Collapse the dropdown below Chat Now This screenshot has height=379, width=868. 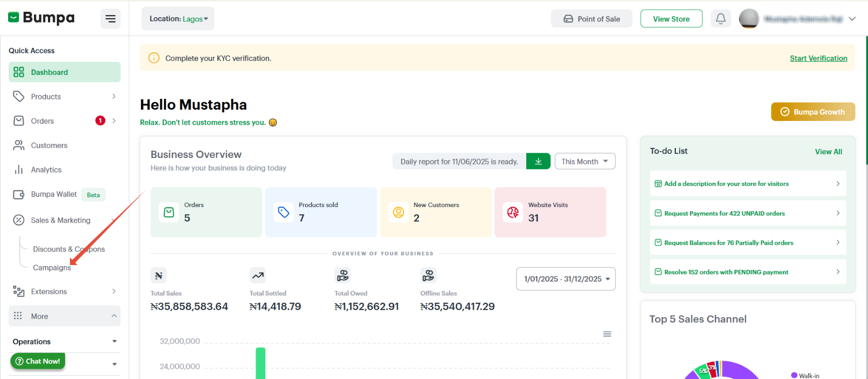(x=115, y=364)
